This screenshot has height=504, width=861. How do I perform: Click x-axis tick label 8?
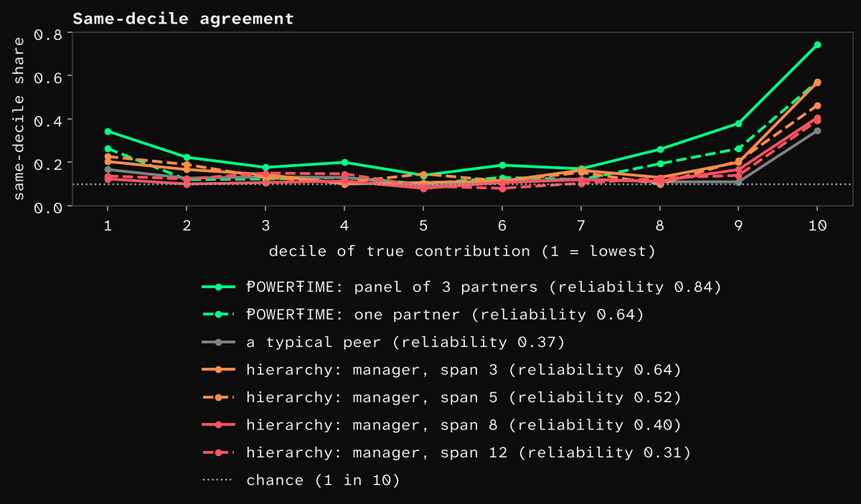click(x=659, y=224)
